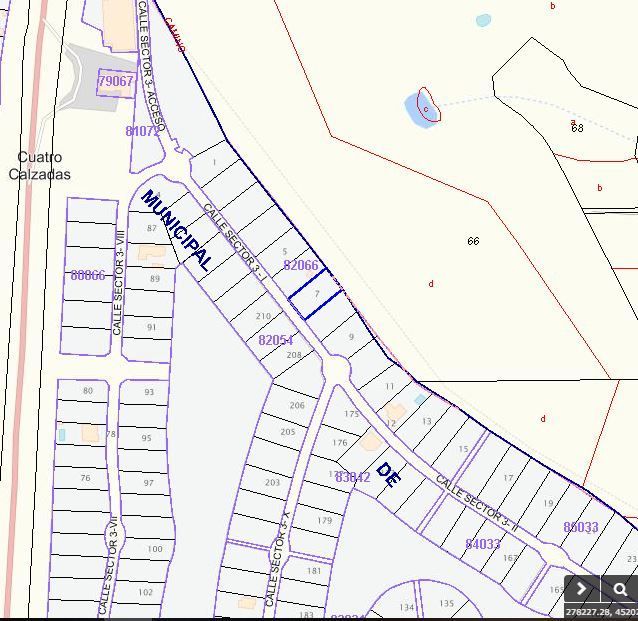Click the blue pond outlined in red
Image resolution: width=638 pixels, height=621 pixels.
(422, 105)
